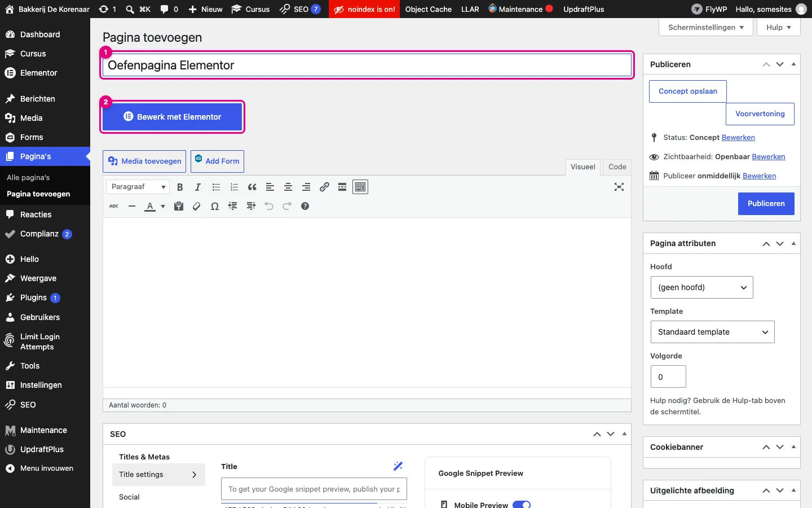
Task: Click the Volgorde order number field
Action: pyautogui.click(x=668, y=376)
